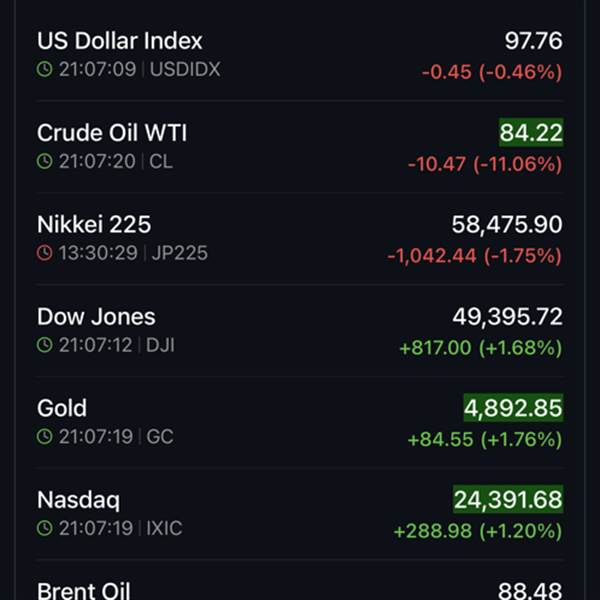Click the red clock icon under Nikkei 225

click(x=44, y=253)
